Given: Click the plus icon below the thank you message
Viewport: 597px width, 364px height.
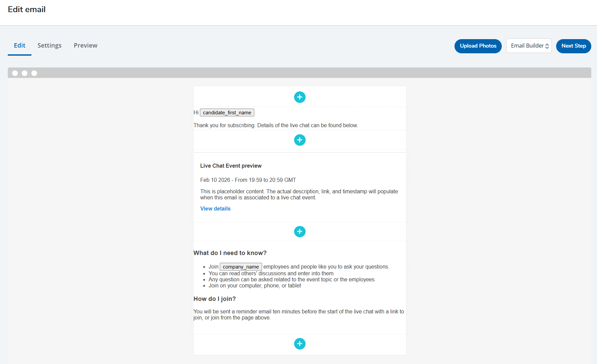Looking at the screenshot, I should pyautogui.click(x=300, y=140).
